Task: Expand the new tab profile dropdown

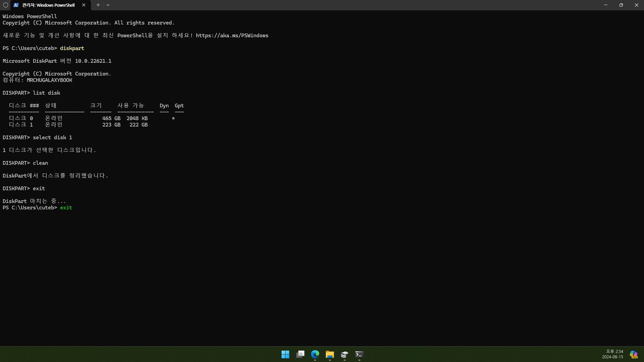Action: coord(108,5)
